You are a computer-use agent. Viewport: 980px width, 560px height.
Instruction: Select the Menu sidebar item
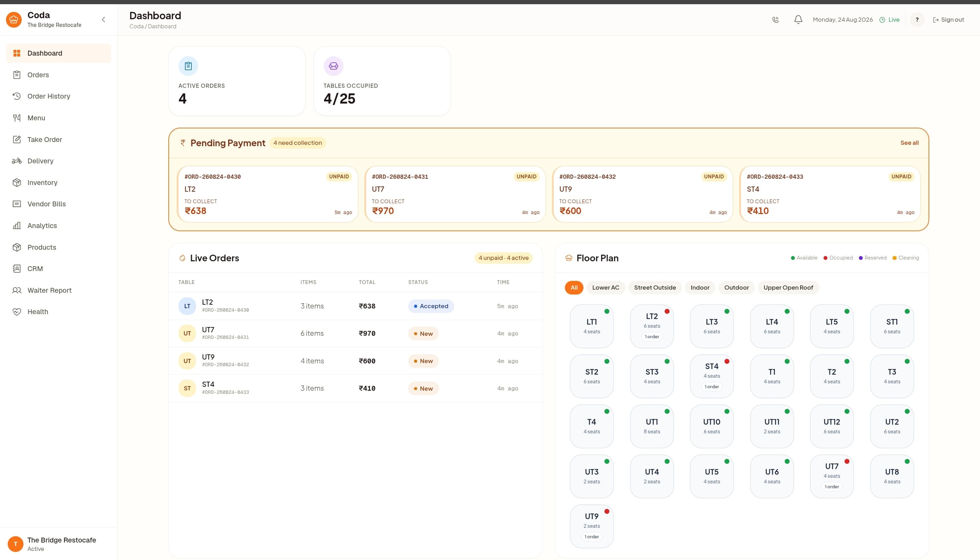pyautogui.click(x=58, y=118)
